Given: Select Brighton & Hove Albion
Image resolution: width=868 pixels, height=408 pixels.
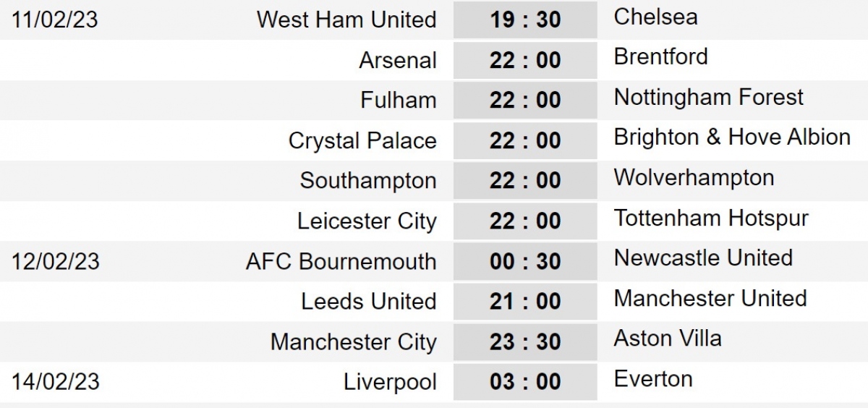Looking at the screenshot, I should coord(732,137).
